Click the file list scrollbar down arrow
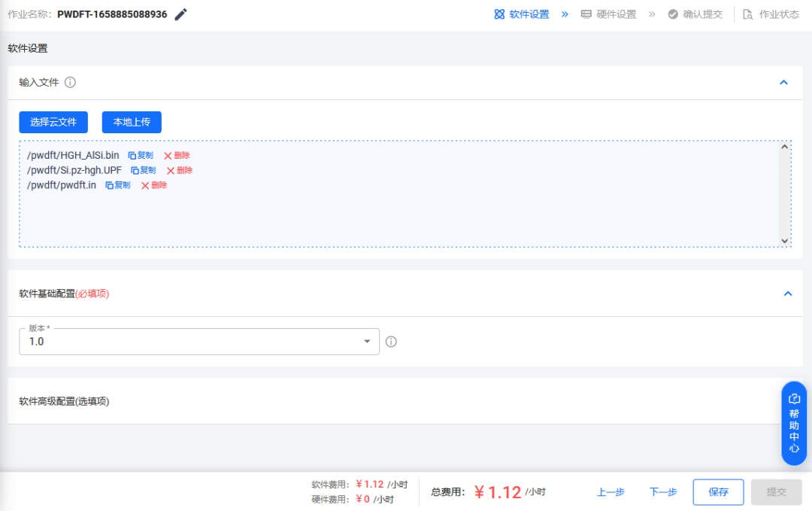This screenshot has width=812, height=511. click(786, 239)
